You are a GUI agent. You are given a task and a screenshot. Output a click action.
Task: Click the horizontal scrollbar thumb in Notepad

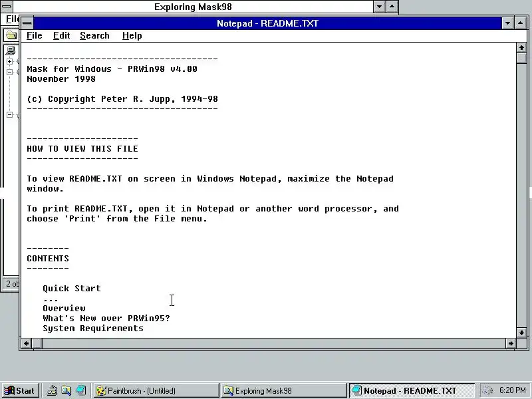click(x=37, y=343)
